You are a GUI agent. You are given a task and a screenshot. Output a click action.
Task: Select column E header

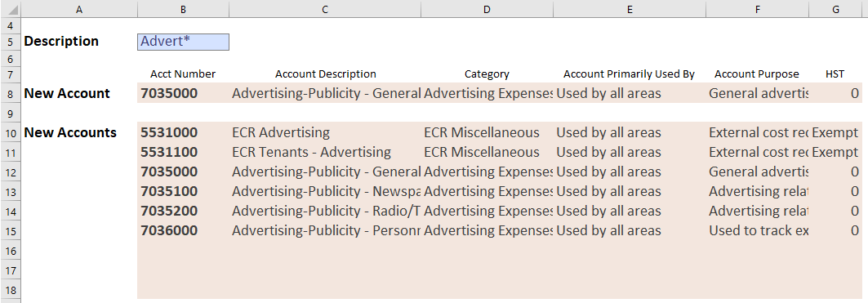click(x=630, y=10)
